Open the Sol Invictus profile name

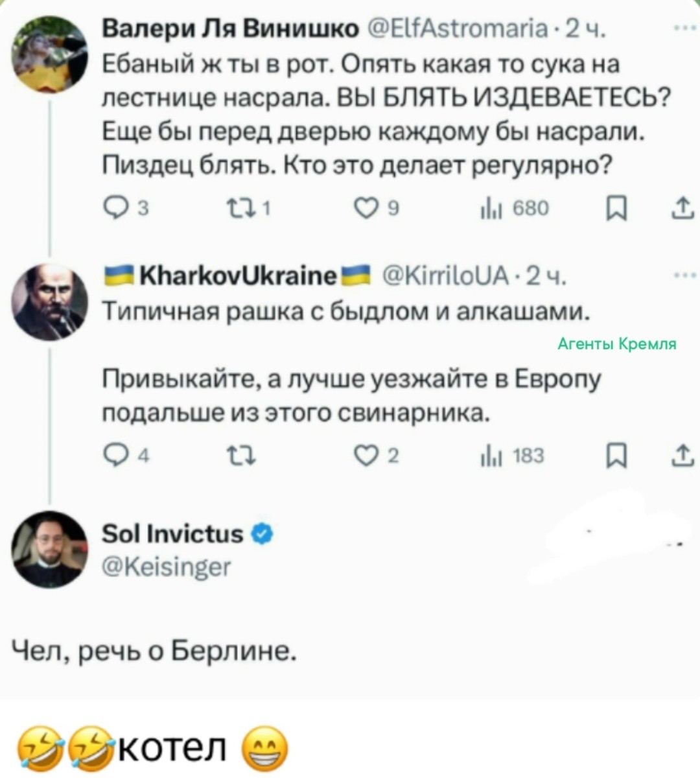coord(172,533)
